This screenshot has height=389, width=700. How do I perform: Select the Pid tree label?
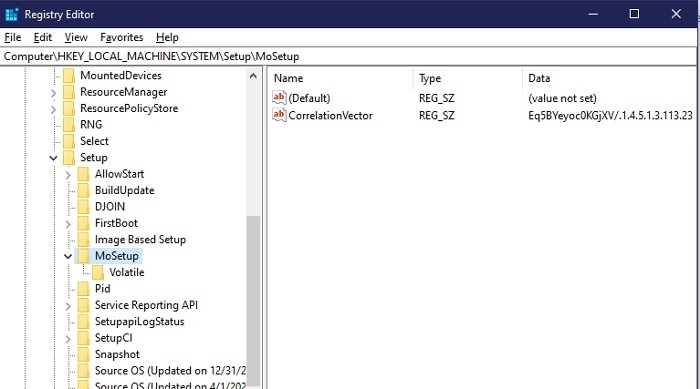(x=102, y=289)
